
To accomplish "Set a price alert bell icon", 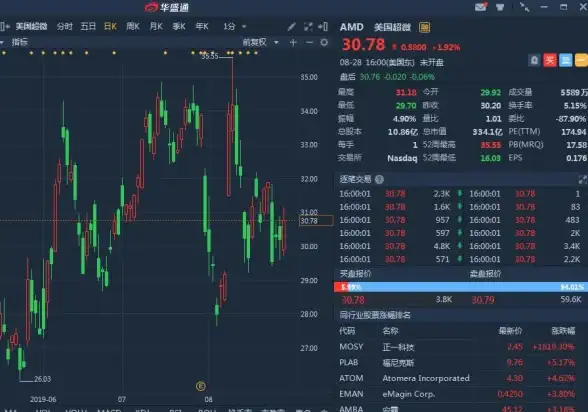I will pyautogui.click(x=534, y=60).
